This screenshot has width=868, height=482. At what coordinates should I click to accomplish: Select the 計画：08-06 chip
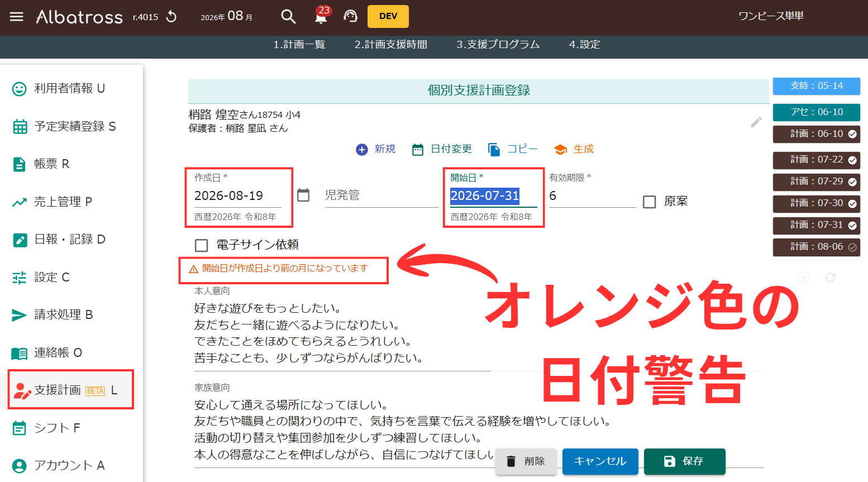click(x=816, y=247)
